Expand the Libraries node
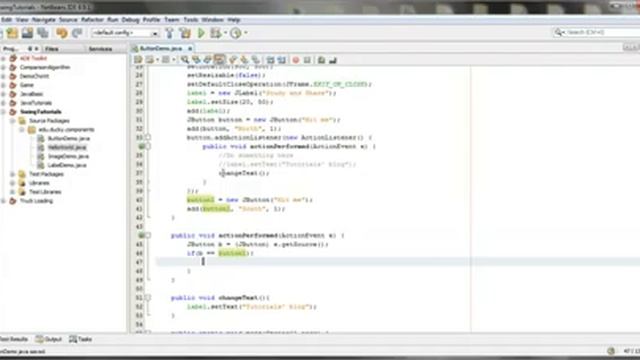640x360 pixels. (13, 183)
